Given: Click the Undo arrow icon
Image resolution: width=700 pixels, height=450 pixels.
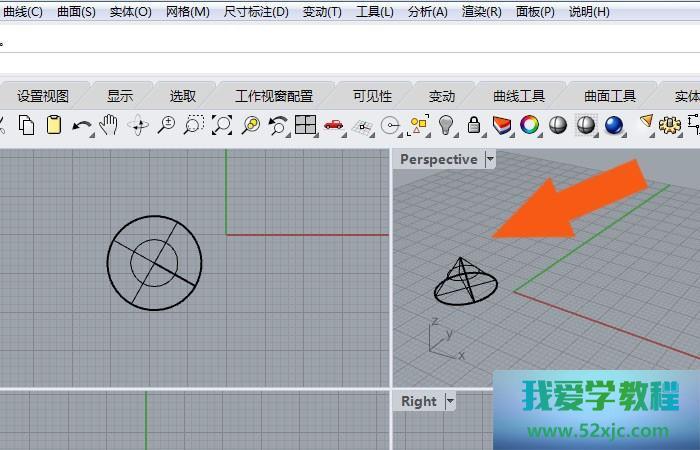Looking at the screenshot, I should (x=82, y=125).
